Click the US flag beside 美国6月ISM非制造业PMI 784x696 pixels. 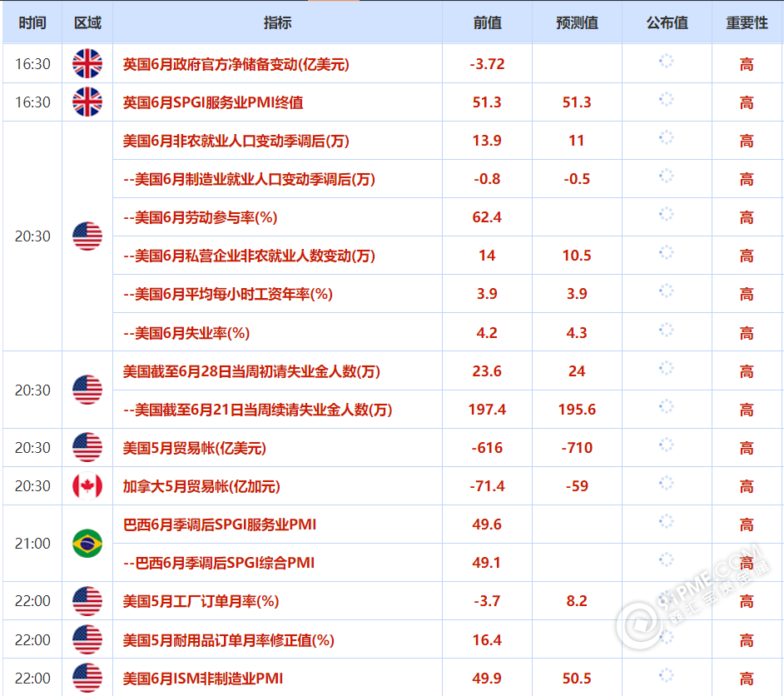tap(87, 678)
